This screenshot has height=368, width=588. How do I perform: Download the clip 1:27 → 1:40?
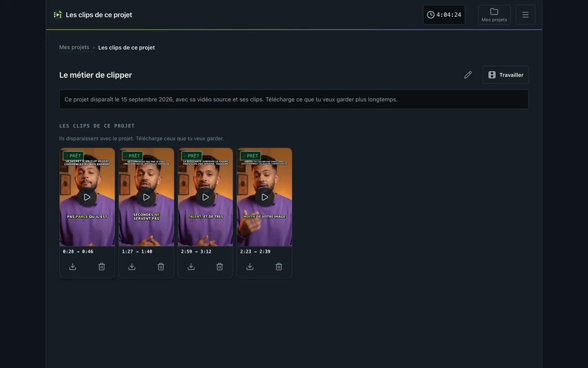coord(132,267)
